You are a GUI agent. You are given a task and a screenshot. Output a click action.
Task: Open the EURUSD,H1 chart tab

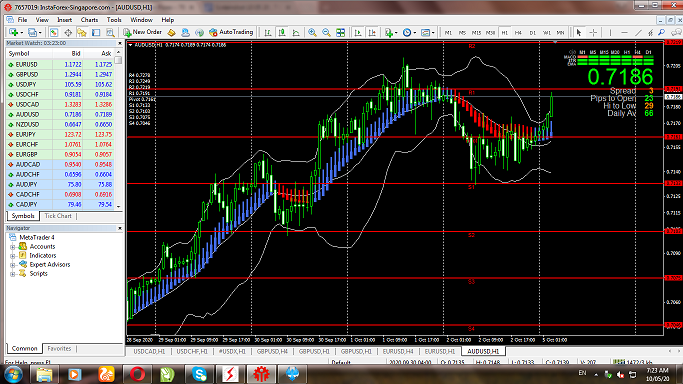pyautogui.click(x=440, y=351)
